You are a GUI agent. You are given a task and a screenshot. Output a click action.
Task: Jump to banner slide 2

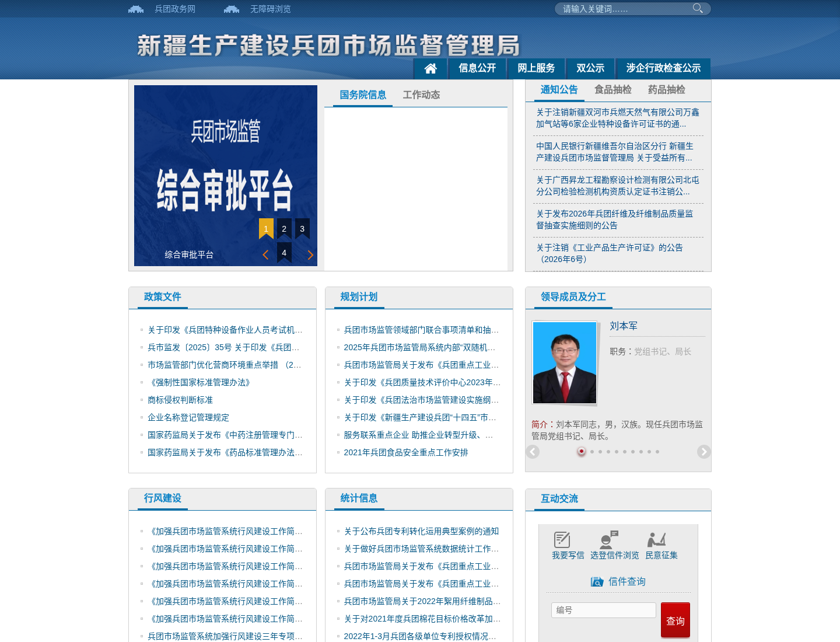(x=284, y=229)
